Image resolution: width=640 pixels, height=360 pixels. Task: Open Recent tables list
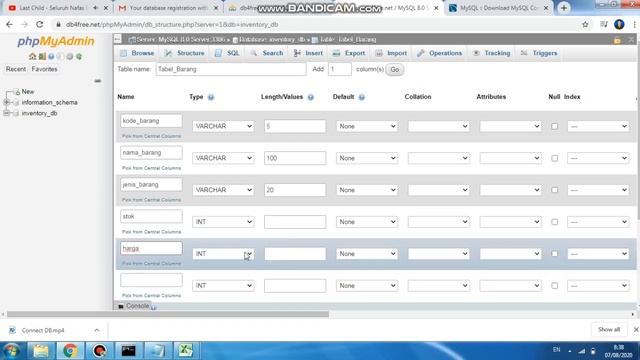tap(16, 69)
